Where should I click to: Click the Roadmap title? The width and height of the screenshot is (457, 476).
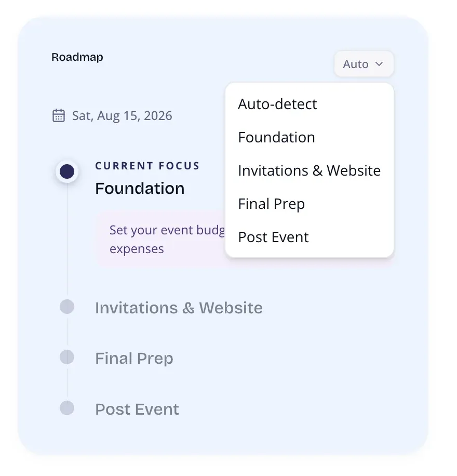tap(77, 57)
